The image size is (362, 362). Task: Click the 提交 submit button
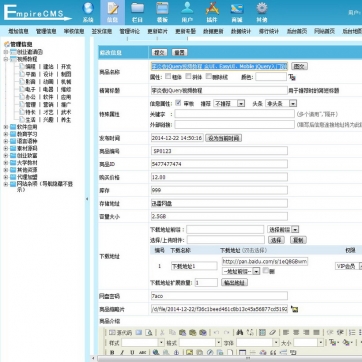(159, 53)
